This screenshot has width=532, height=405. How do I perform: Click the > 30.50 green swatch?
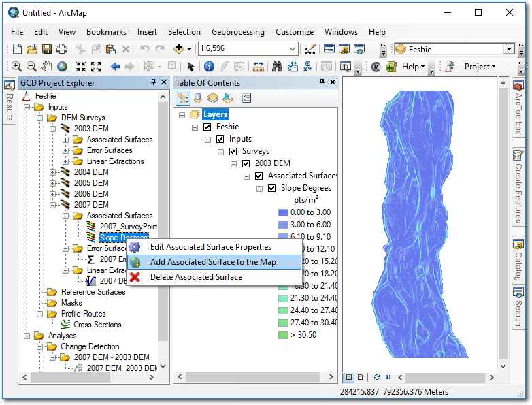[x=283, y=335]
